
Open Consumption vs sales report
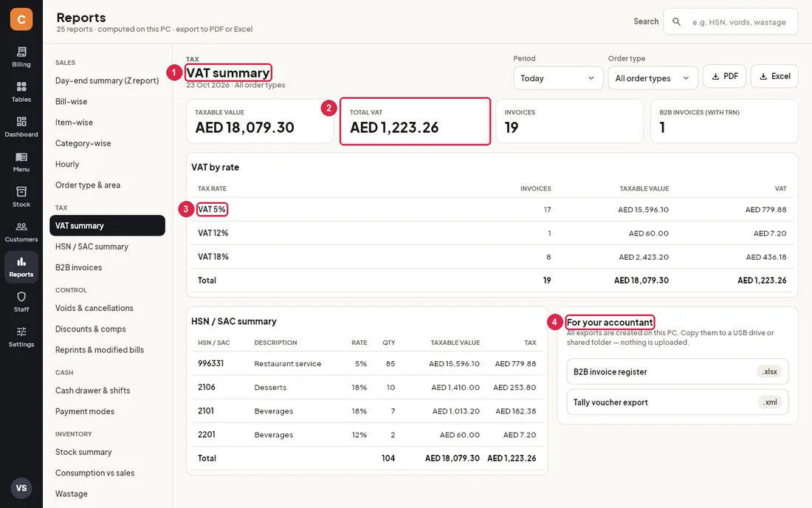coord(107,473)
